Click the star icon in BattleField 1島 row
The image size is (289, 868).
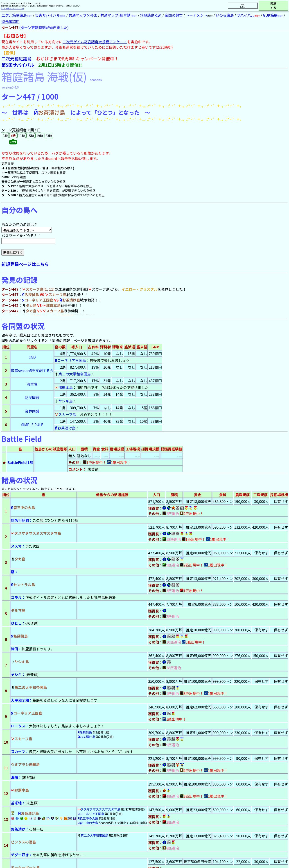point(4,463)
